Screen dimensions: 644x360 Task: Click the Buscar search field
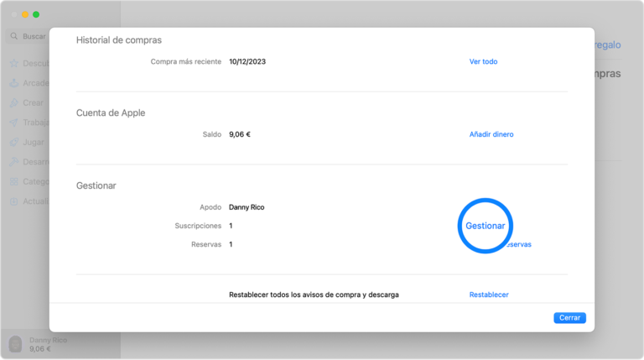coord(35,36)
